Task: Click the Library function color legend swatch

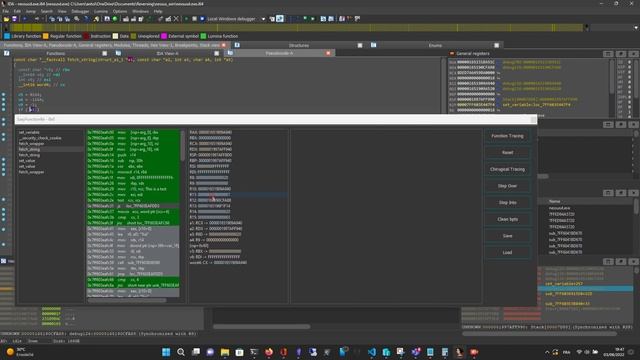Action: [x=7, y=36]
